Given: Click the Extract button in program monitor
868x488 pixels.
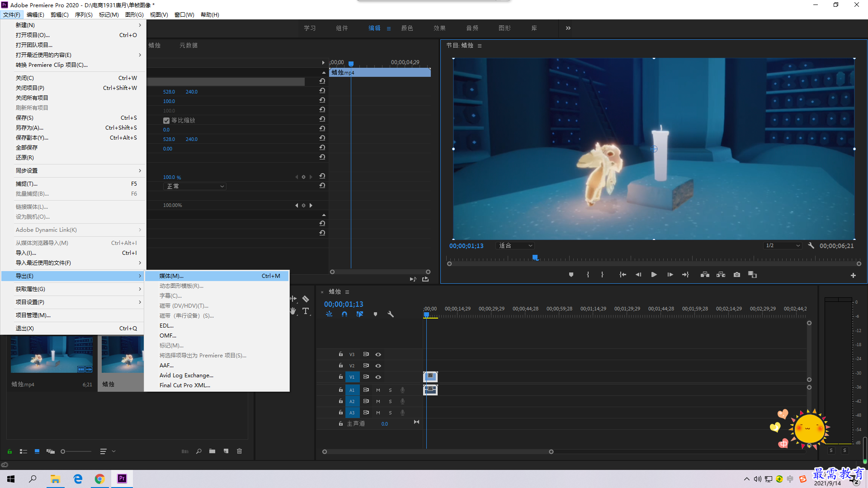Looking at the screenshot, I should coord(721,275).
